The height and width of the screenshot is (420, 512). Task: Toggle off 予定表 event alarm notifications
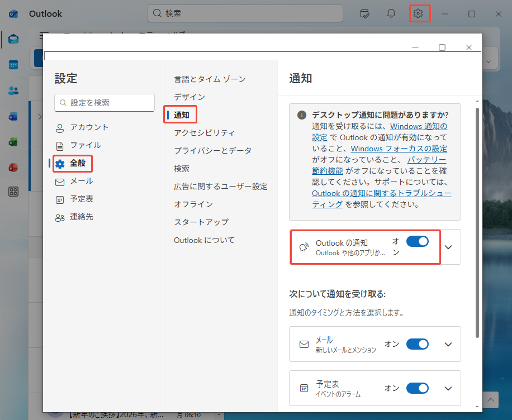tap(417, 388)
